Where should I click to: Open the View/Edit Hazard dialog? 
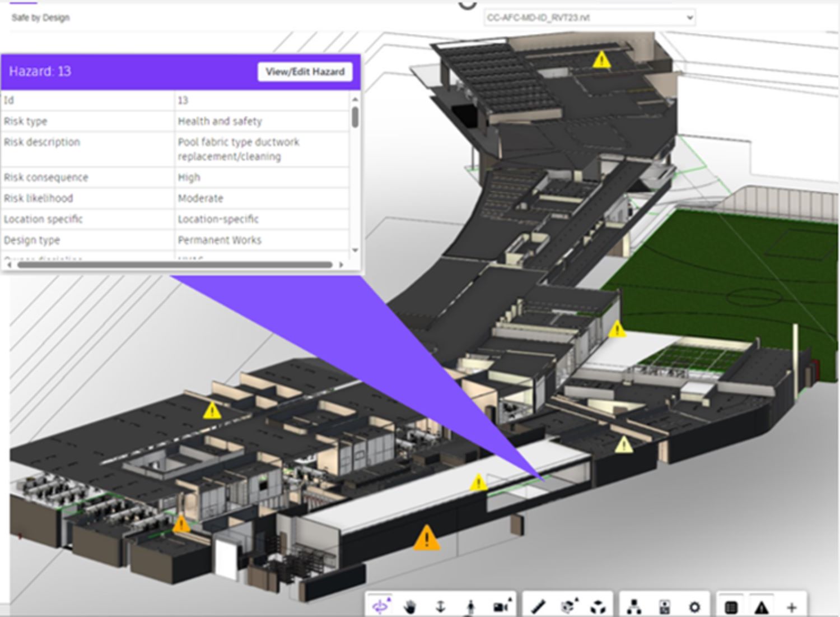305,72
